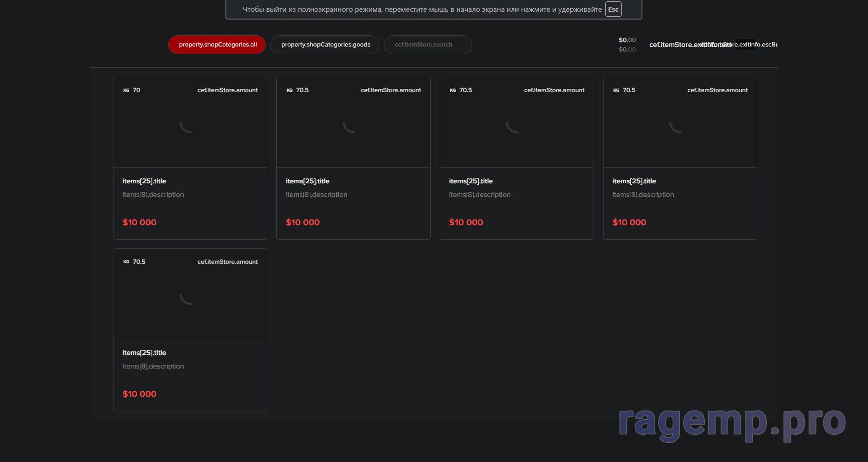Image resolution: width=868 pixels, height=462 pixels.
Task: Click KG icon on the third top-row card
Action: click(453, 90)
